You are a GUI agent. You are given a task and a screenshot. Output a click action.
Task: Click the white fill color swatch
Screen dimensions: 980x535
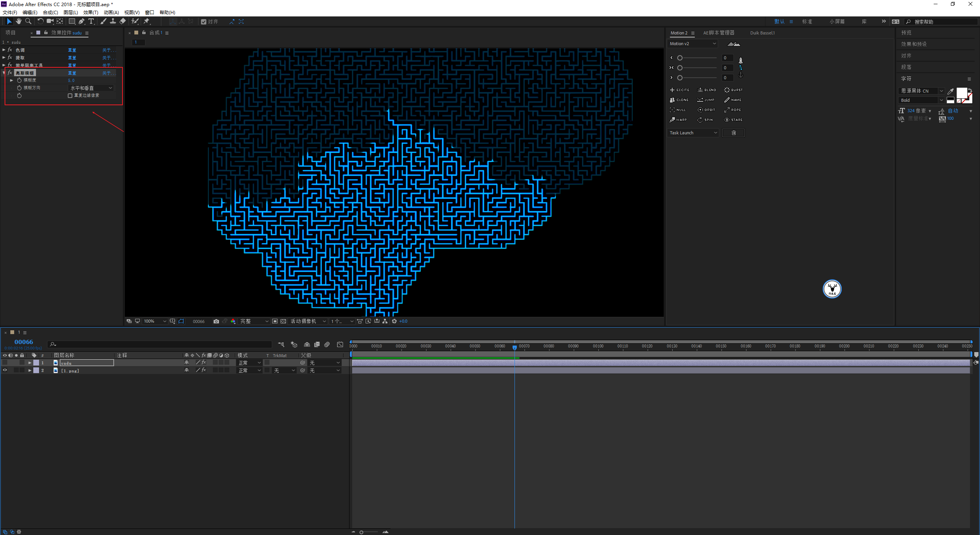[961, 93]
